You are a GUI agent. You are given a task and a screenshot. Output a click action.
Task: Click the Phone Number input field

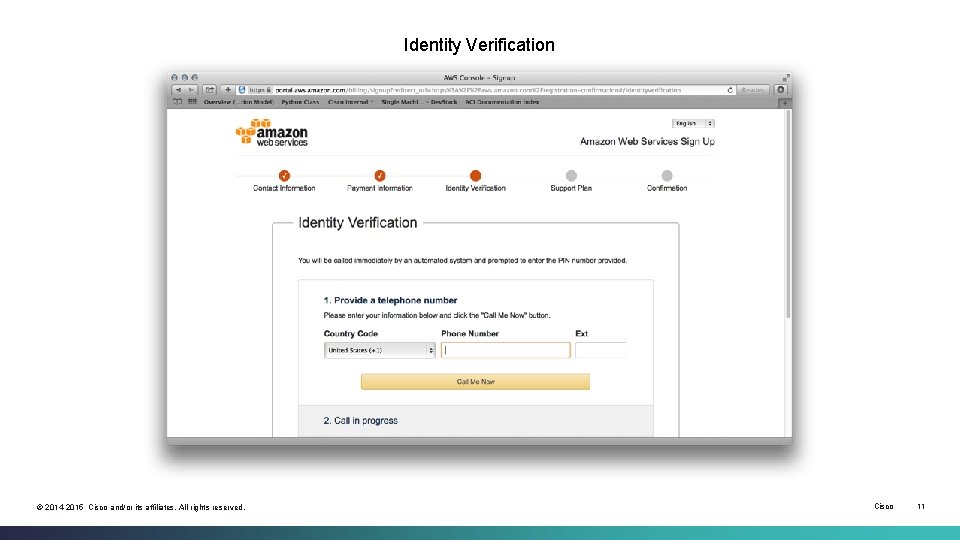point(506,350)
